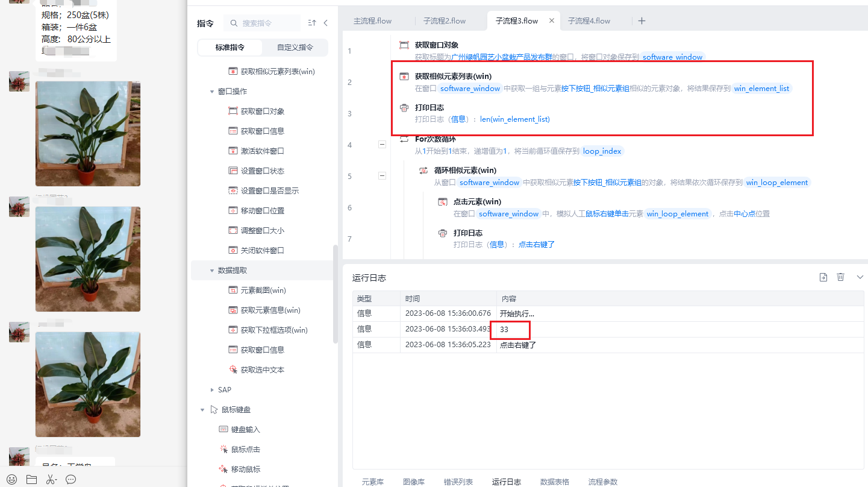Add a new flow tab with the plus icon

click(642, 20)
